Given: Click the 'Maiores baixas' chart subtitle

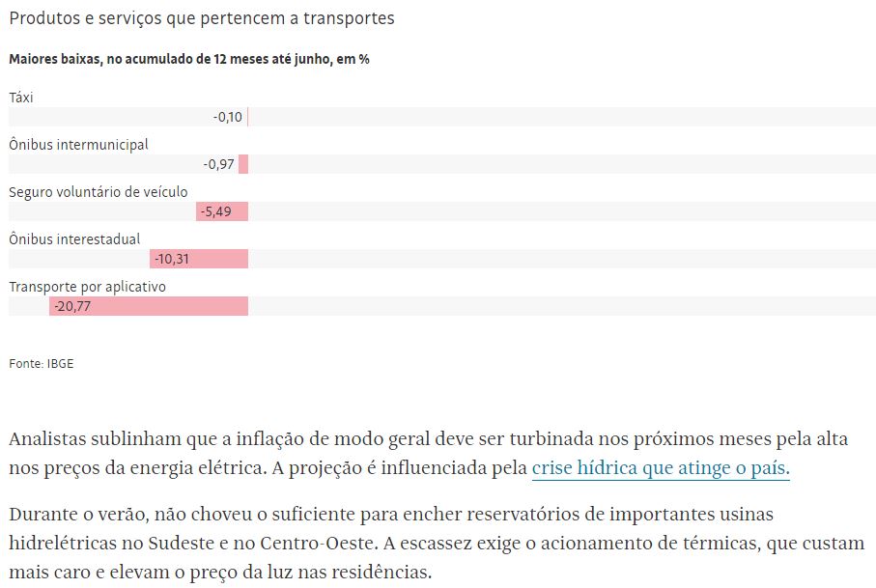Looking at the screenshot, I should pyautogui.click(x=189, y=59).
